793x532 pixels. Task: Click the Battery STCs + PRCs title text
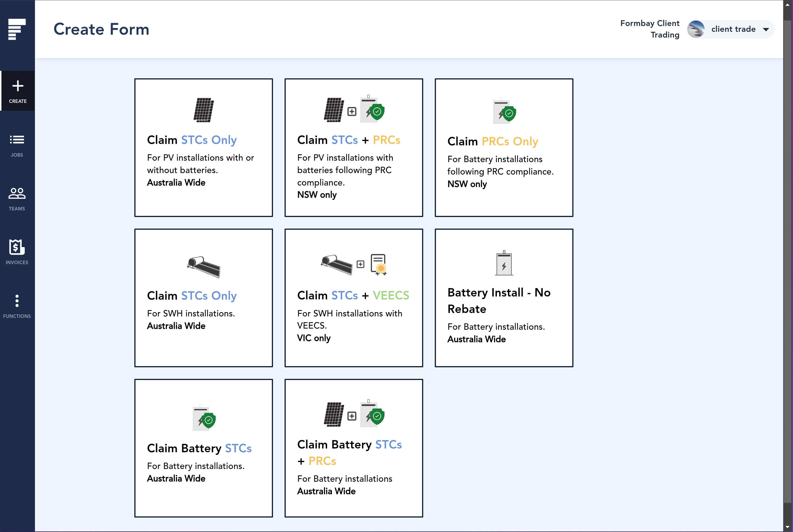349,453
